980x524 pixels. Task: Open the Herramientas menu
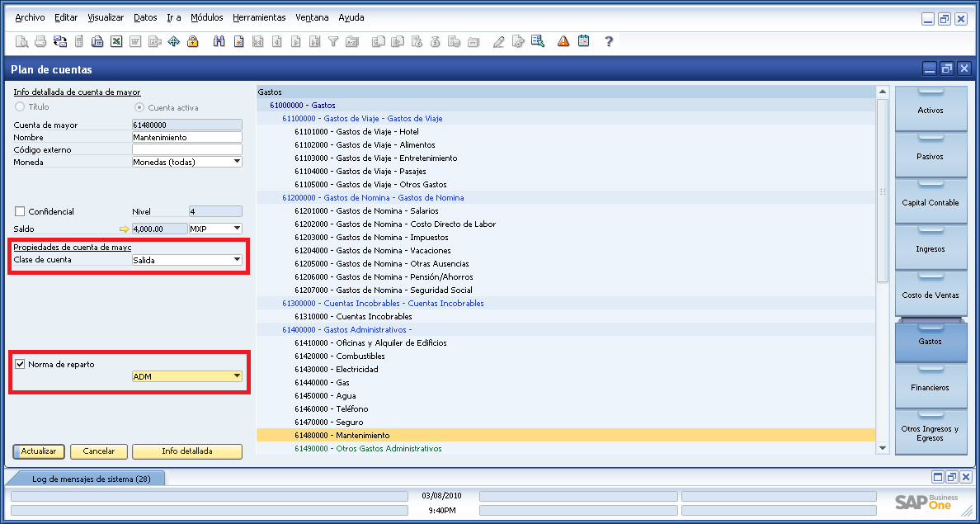click(x=261, y=17)
